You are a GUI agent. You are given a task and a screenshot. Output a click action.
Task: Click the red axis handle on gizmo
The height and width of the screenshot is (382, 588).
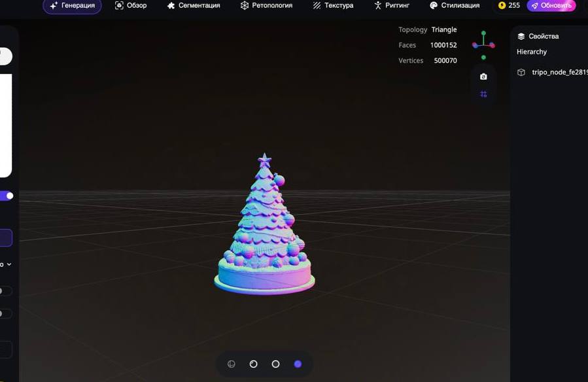(x=492, y=46)
